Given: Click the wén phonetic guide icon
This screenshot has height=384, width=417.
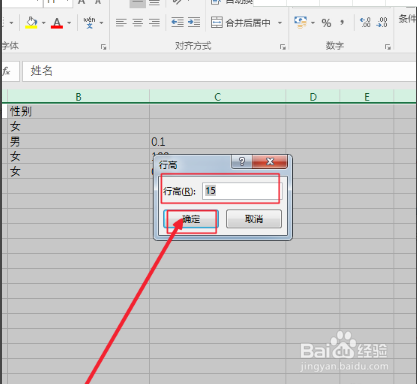Looking at the screenshot, I should [x=89, y=23].
